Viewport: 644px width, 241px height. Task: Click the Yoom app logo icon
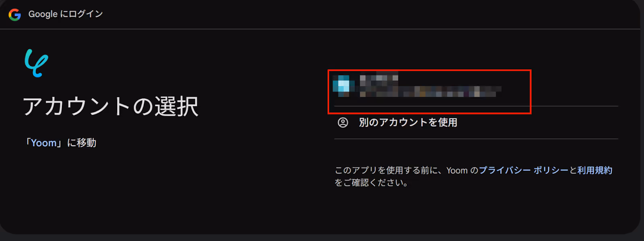[36, 63]
